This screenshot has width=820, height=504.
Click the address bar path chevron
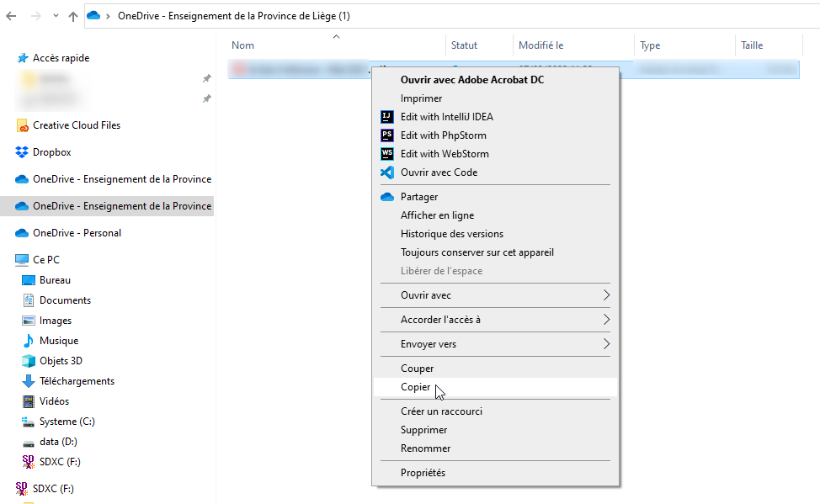(109, 16)
